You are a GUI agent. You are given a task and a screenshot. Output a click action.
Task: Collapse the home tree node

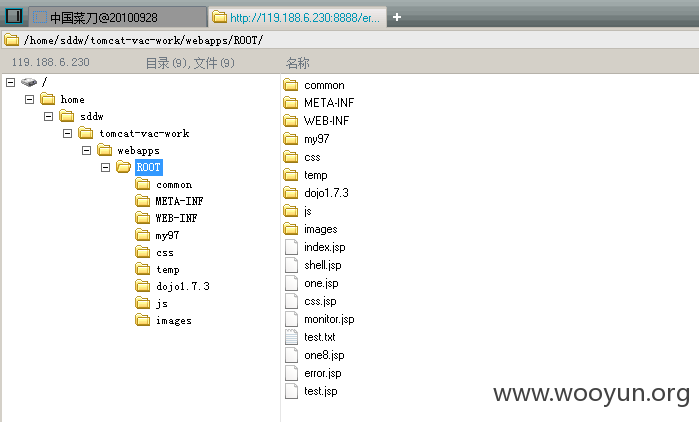pyautogui.click(x=29, y=99)
